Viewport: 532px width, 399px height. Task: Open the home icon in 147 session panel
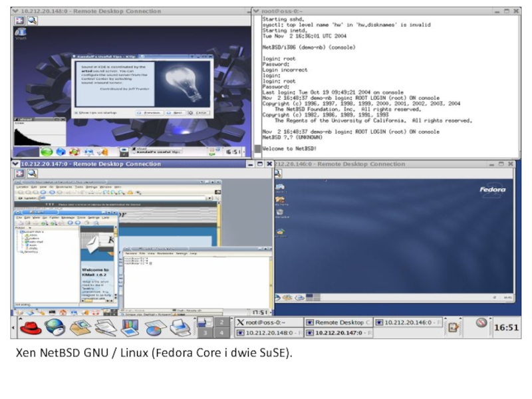click(x=63, y=313)
